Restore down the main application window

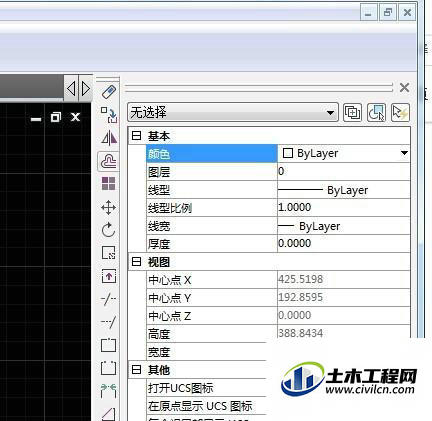(x=388, y=13)
